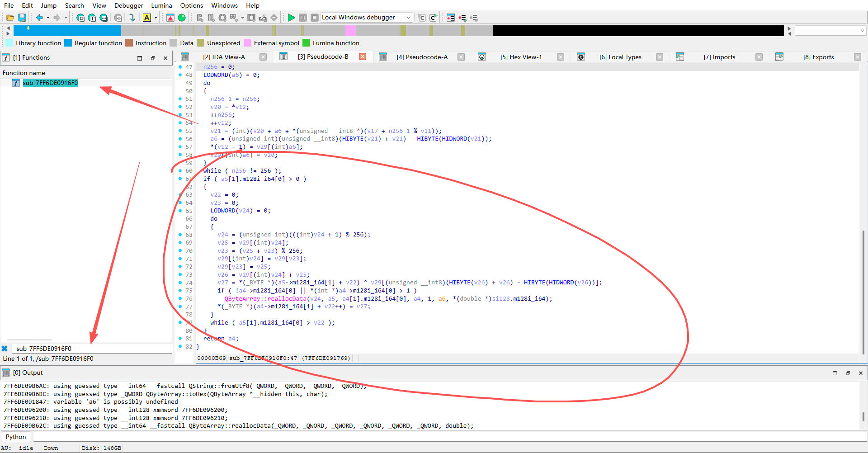This screenshot has height=453, width=868.
Task: Select sub_7FF6DE0916F0 in function list
Action: click(x=50, y=83)
